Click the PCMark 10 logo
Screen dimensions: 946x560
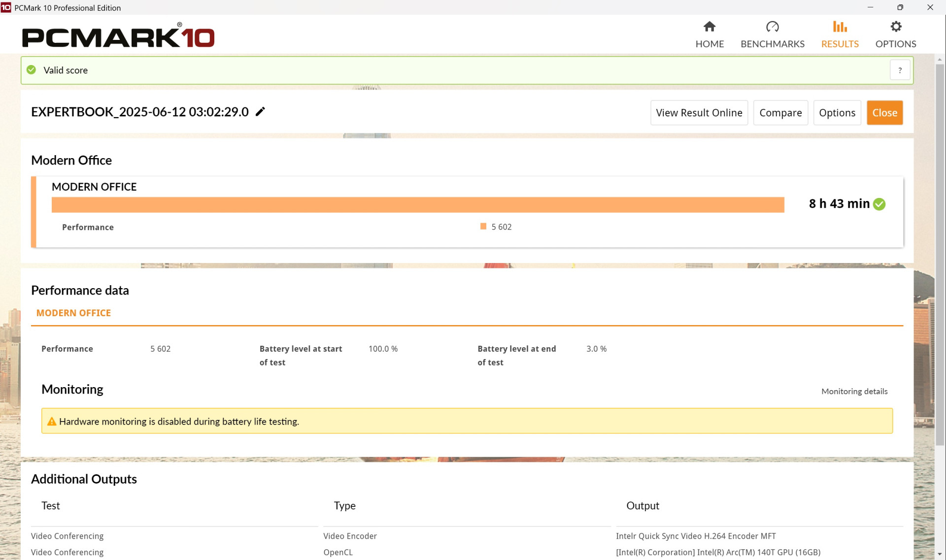pyautogui.click(x=118, y=35)
